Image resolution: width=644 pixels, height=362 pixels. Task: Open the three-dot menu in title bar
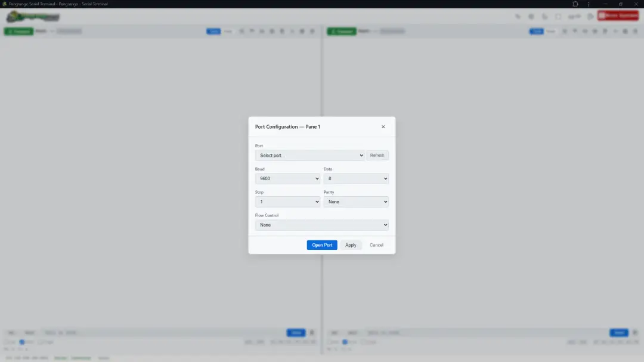pos(589,4)
